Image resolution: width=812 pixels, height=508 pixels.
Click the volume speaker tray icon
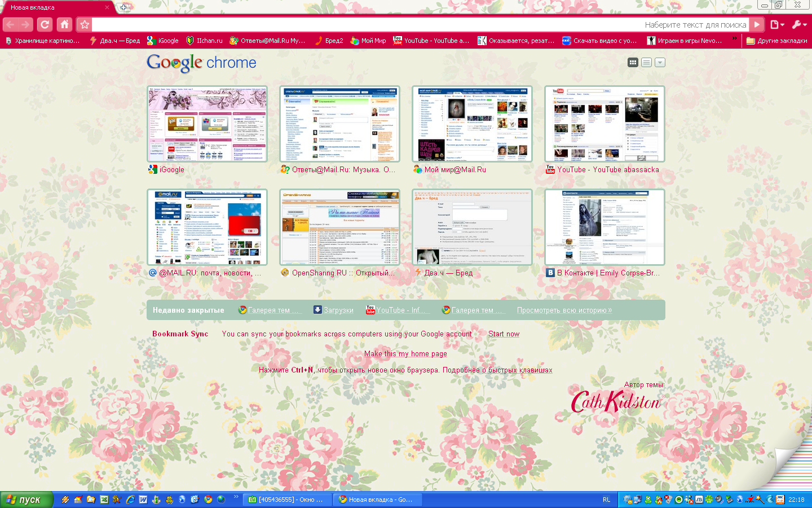719,500
